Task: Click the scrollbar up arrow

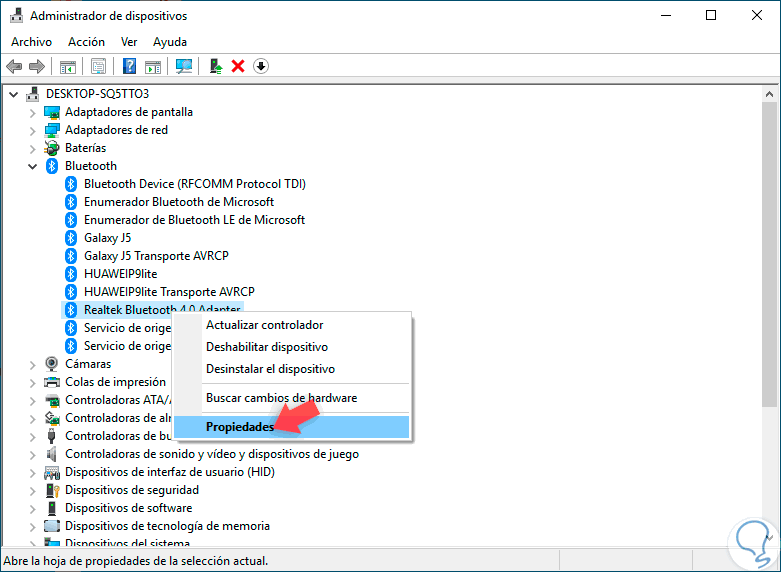Action: (770, 94)
